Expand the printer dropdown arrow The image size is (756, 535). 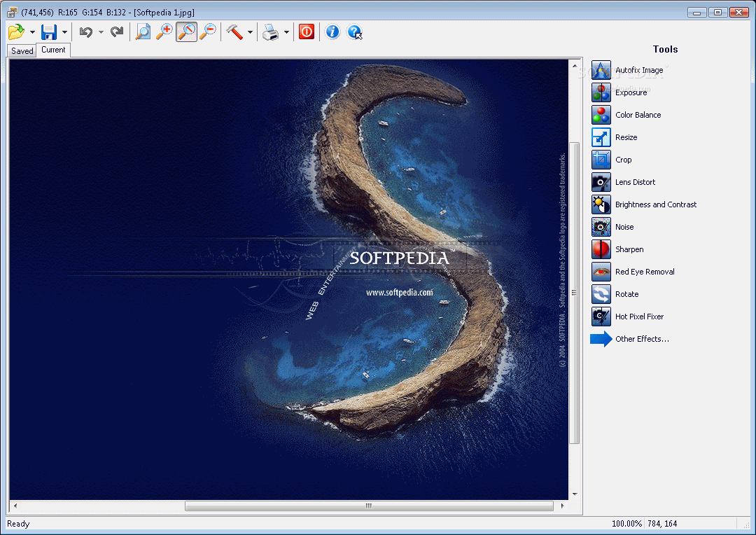tap(286, 32)
